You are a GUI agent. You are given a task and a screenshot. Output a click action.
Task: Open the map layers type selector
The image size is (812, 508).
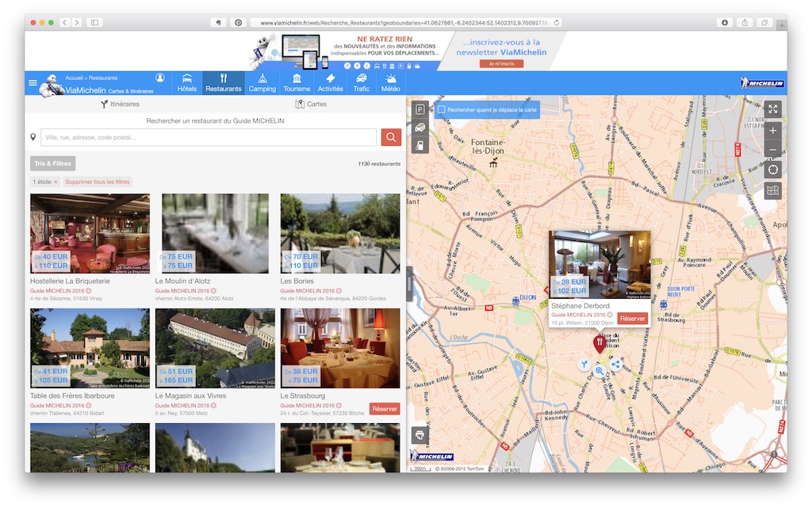pyautogui.click(x=773, y=190)
